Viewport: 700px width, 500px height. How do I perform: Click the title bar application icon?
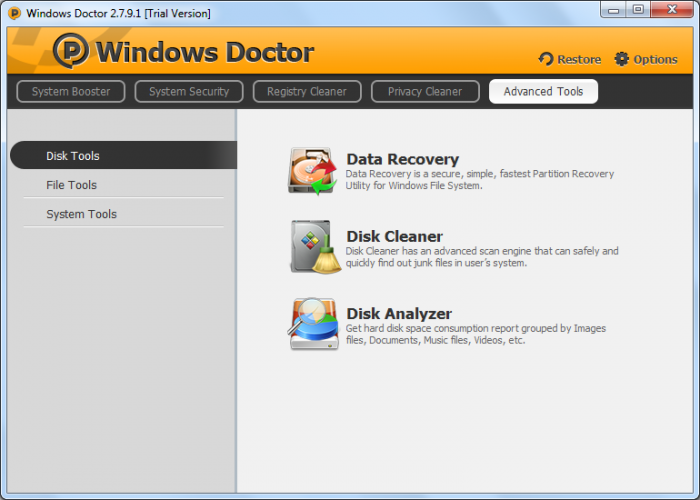[15, 13]
